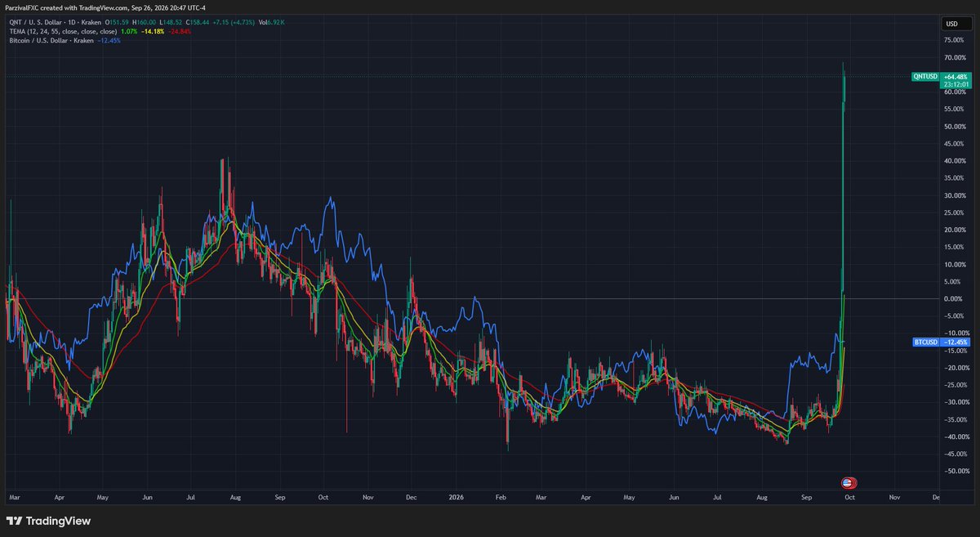Viewport: 980px width, 537px height.
Task: Click the 23:12:01 bar countdown timer
Action: pyautogui.click(x=955, y=83)
